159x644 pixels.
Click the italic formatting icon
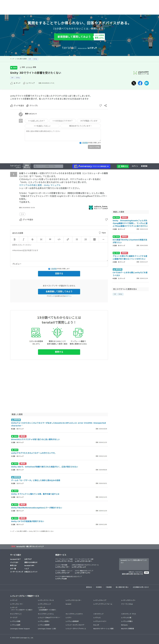[24, 239]
